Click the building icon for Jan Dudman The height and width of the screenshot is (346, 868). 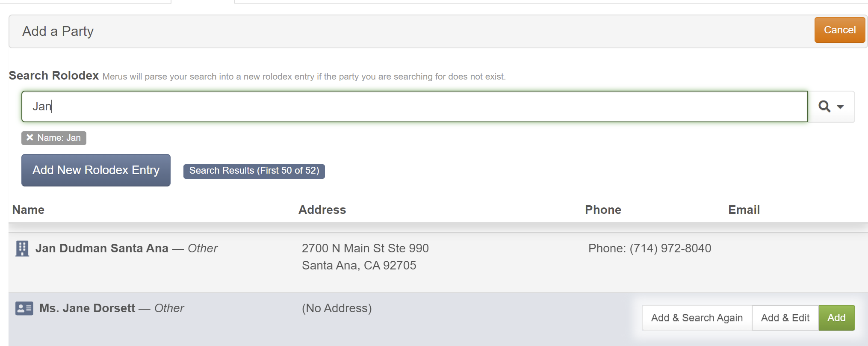[x=22, y=248]
